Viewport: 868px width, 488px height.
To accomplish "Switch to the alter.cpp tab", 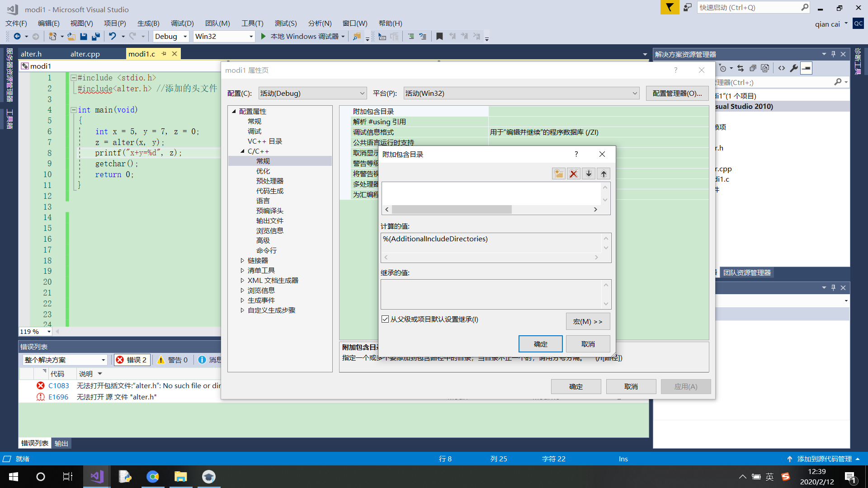I will point(85,54).
